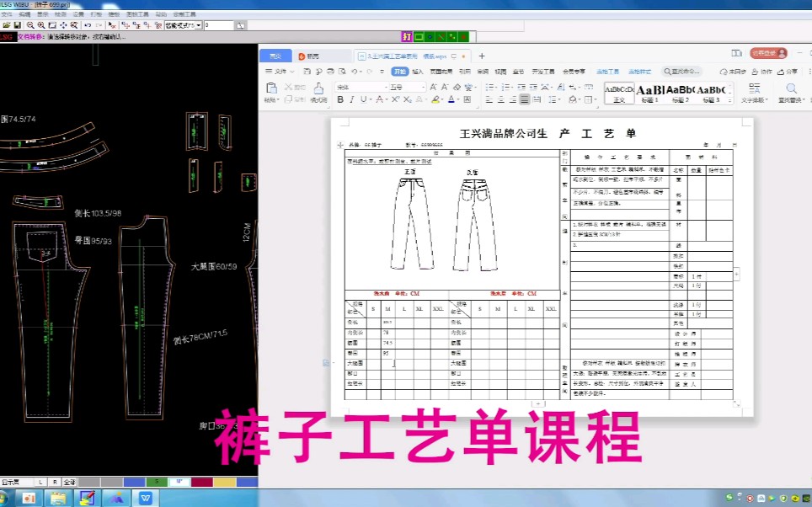Image resolution: width=812 pixels, height=507 pixels.
Task: Click numeric input field showing 0 in LSG
Action: [219, 25]
